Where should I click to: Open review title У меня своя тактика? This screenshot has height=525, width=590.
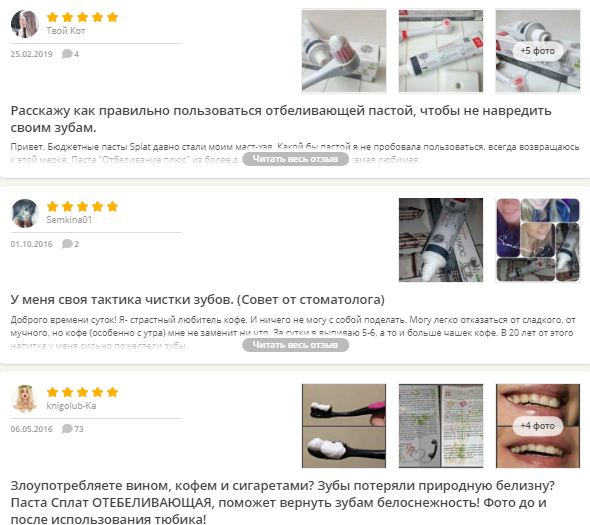(198, 300)
